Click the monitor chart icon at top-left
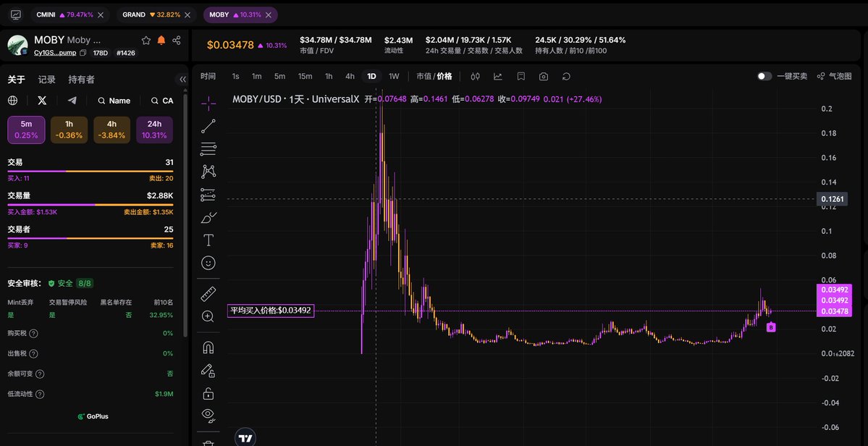 (x=15, y=15)
